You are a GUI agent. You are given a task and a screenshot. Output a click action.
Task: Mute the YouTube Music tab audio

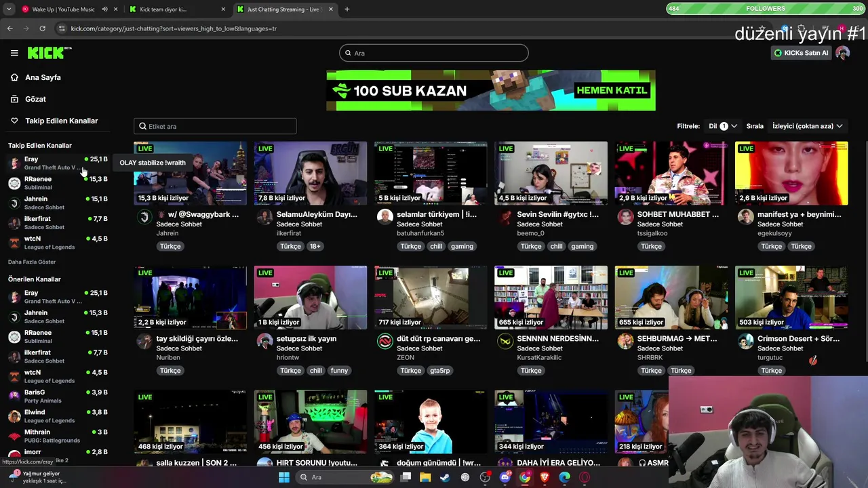pyautogui.click(x=104, y=9)
